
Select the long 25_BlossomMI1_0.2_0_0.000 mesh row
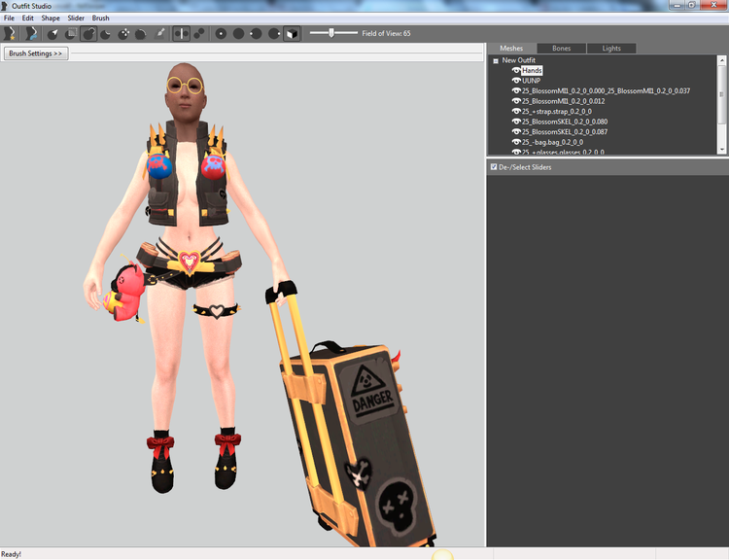tap(606, 90)
